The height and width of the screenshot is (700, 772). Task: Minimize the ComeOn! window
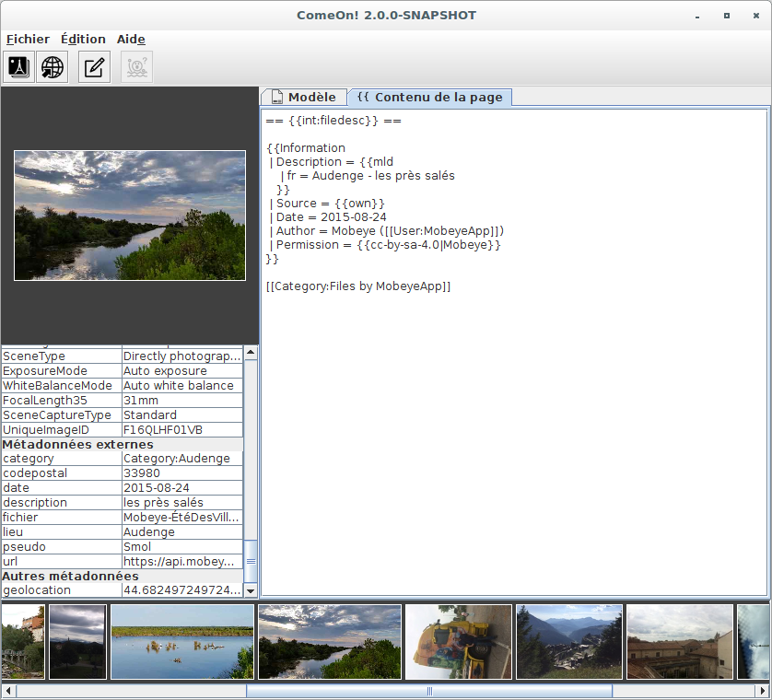[x=697, y=17]
